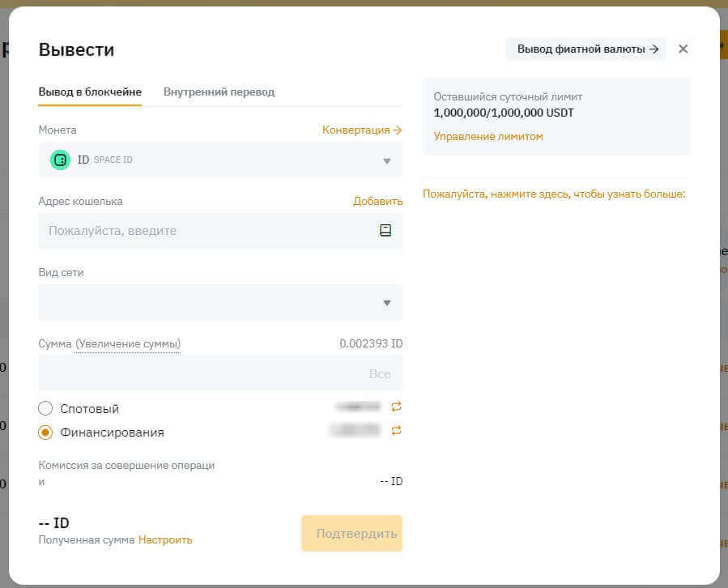Click Пожалуйста, нажмите здесь link
Viewport: 728px width, 588px height.
(x=554, y=194)
